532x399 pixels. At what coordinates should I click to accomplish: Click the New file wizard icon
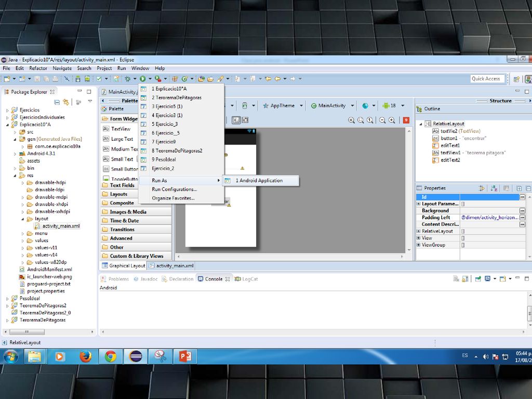(x=7, y=79)
